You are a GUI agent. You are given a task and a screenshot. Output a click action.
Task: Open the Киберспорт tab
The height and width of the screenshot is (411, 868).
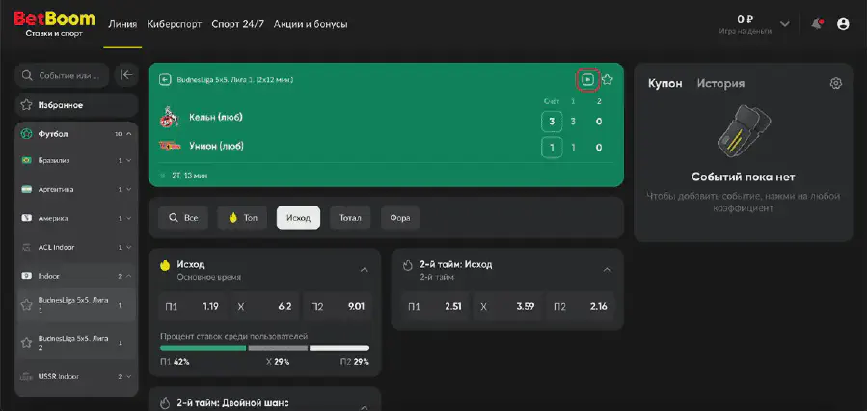(174, 24)
